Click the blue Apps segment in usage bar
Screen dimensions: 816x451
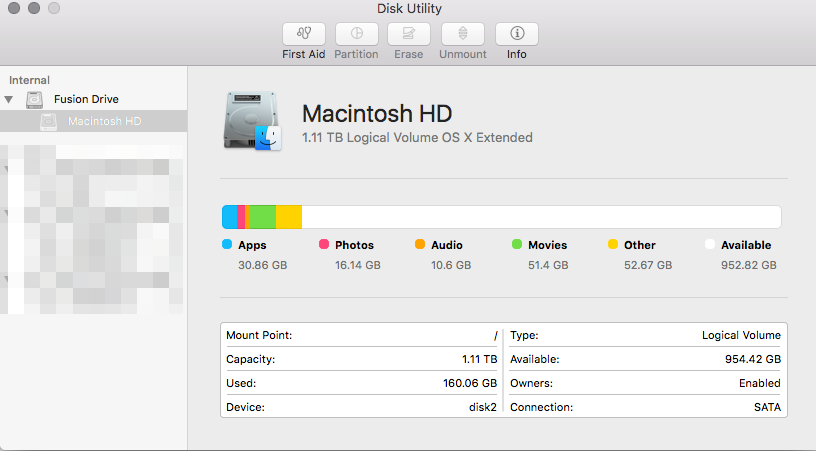[x=230, y=217]
